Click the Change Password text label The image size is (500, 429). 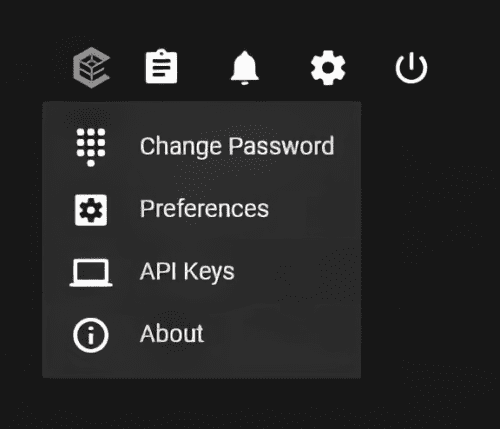(x=237, y=147)
